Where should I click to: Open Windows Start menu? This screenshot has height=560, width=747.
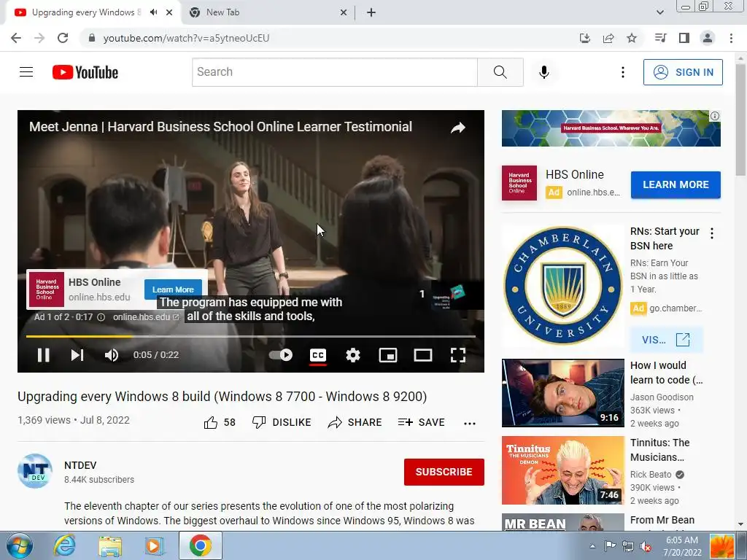(x=19, y=545)
